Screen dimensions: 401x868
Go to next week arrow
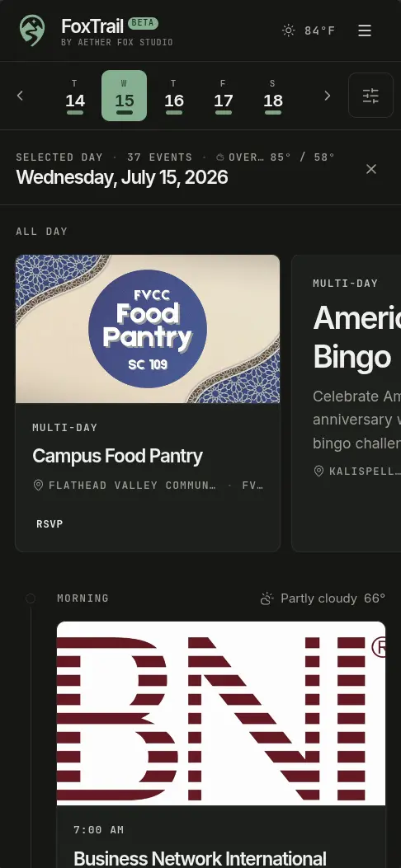[x=327, y=96]
